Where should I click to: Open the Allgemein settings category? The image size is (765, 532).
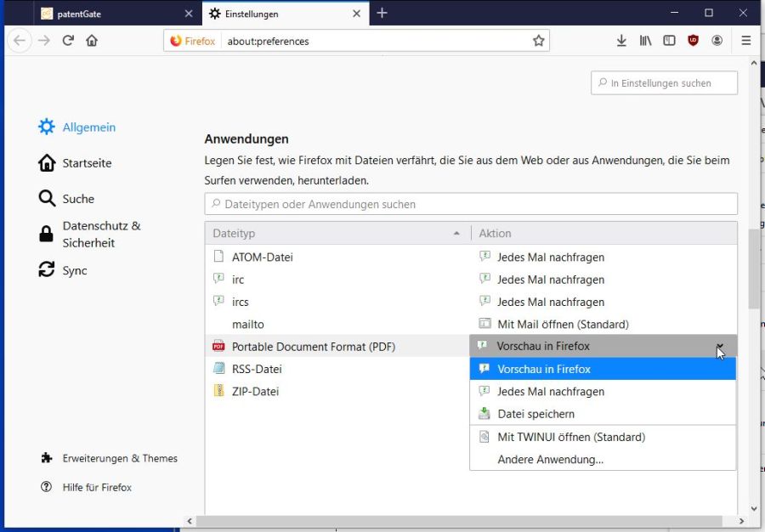[x=77, y=127]
